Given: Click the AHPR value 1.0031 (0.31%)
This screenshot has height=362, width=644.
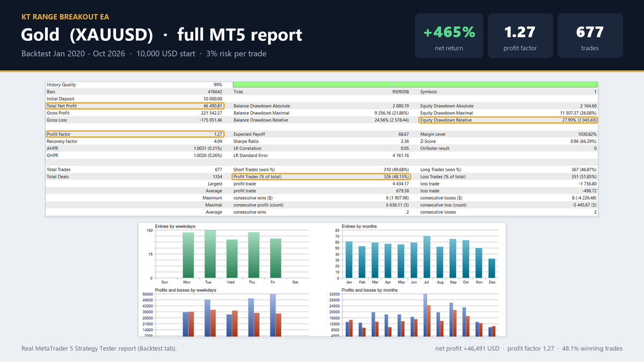Looking at the screenshot, I should point(208,148).
